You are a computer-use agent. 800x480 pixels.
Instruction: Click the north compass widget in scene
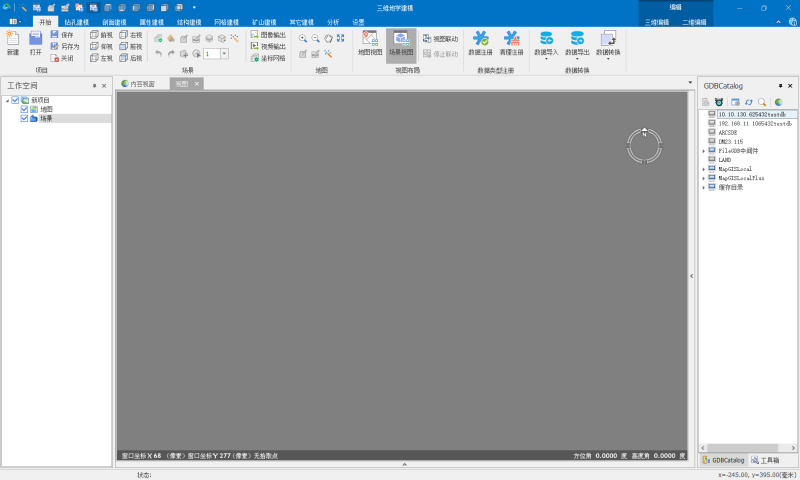(x=644, y=146)
